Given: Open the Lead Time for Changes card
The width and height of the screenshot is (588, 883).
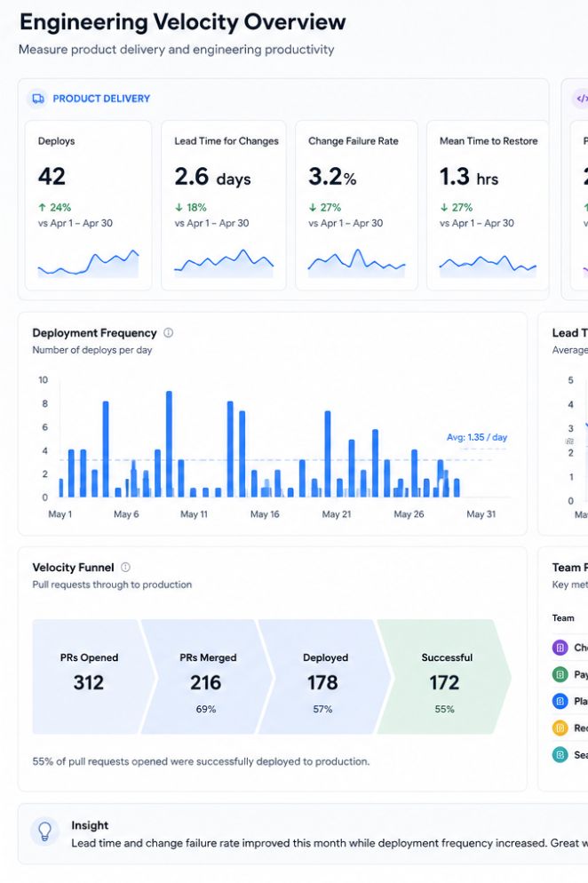Looking at the screenshot, I should click(224, 205).
